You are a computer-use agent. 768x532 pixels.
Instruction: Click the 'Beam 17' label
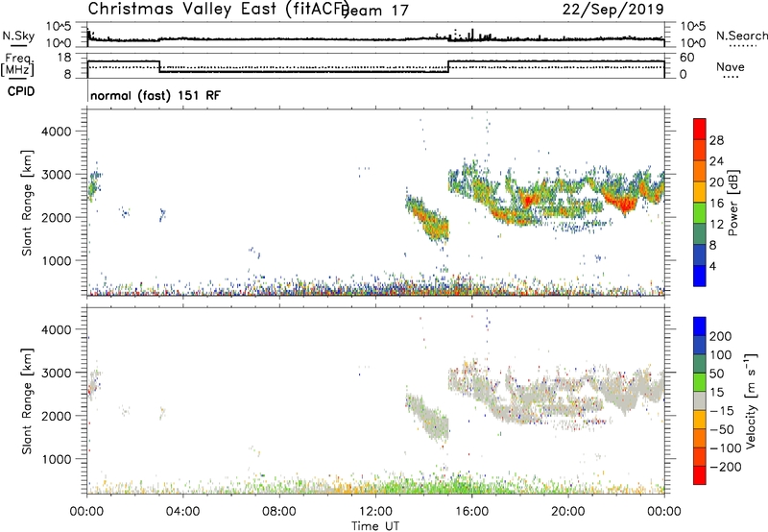[x=375, y=11]
